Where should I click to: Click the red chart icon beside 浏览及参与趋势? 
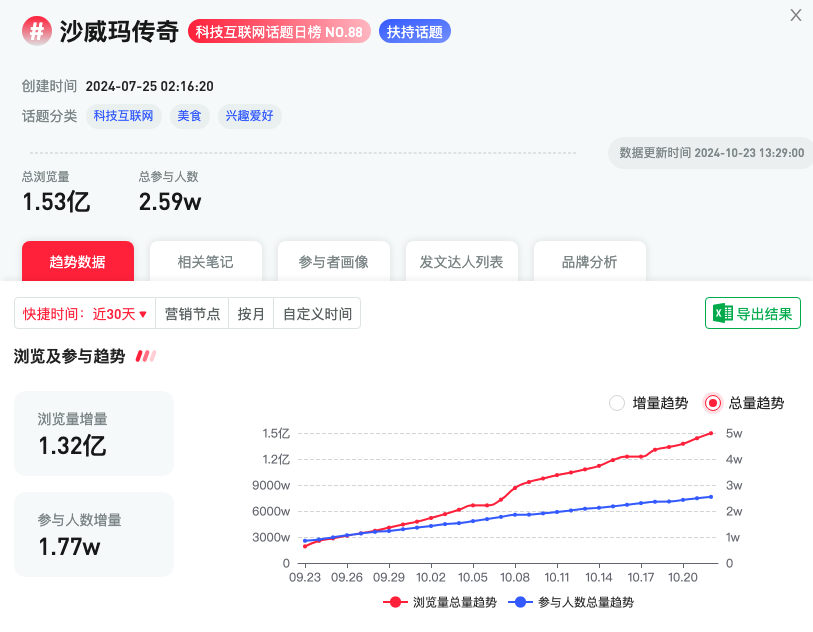click(144, 356)
